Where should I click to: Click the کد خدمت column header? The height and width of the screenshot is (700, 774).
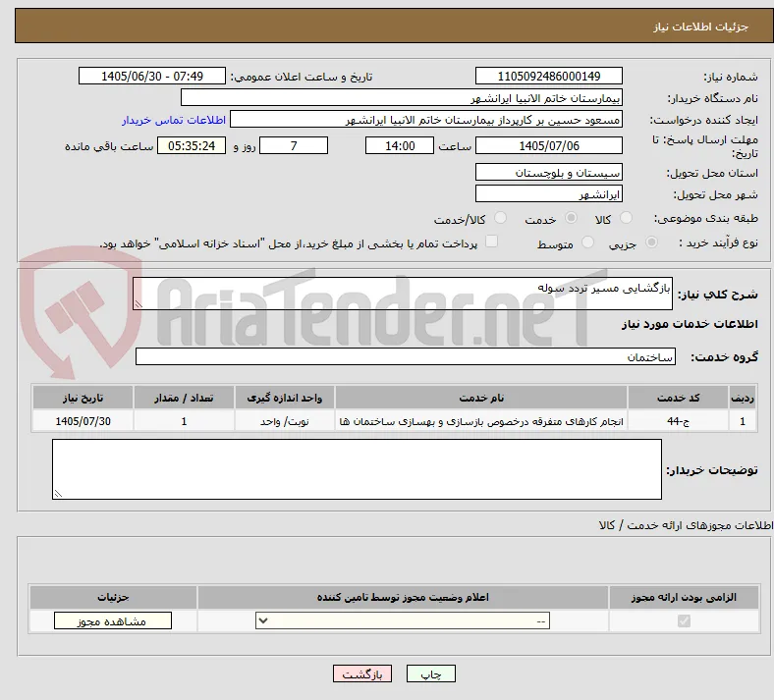point(679,398)
